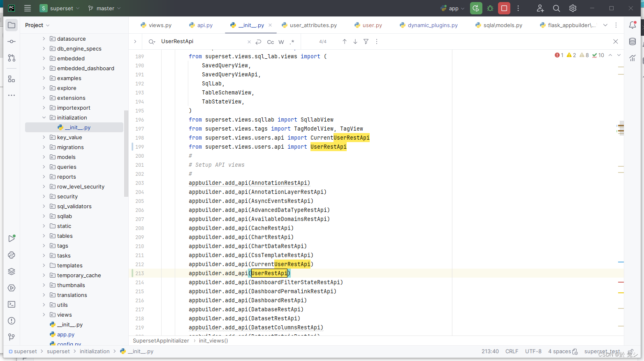Expand the datasource folder

click(x=44, y=39)
